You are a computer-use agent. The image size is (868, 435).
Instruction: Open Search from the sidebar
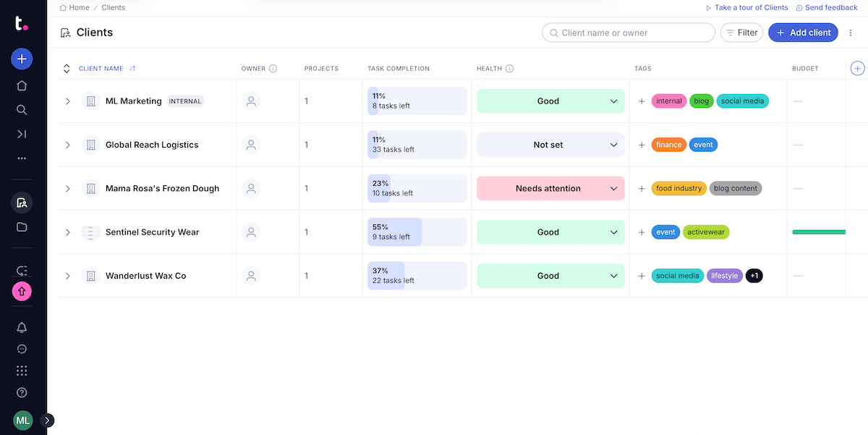pos(22,109)
